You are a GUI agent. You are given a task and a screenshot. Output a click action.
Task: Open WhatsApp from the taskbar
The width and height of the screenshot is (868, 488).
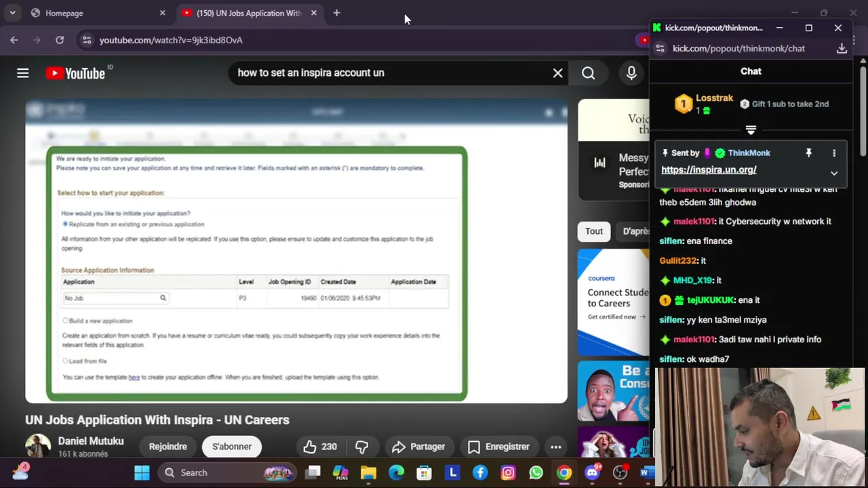coord(536,472)
